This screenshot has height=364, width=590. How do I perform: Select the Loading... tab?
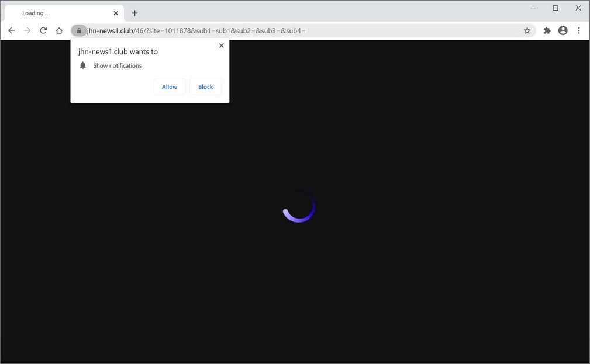(64, 13)
